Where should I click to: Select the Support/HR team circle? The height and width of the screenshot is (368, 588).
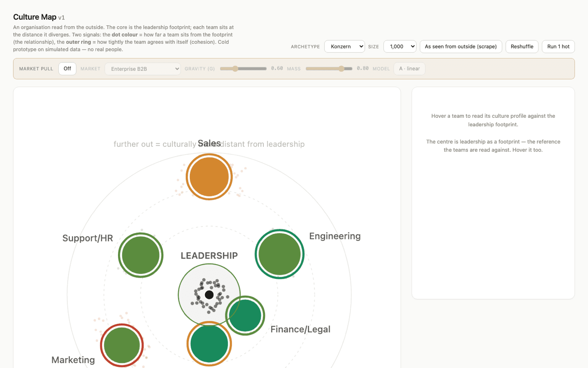click(141, 255)
